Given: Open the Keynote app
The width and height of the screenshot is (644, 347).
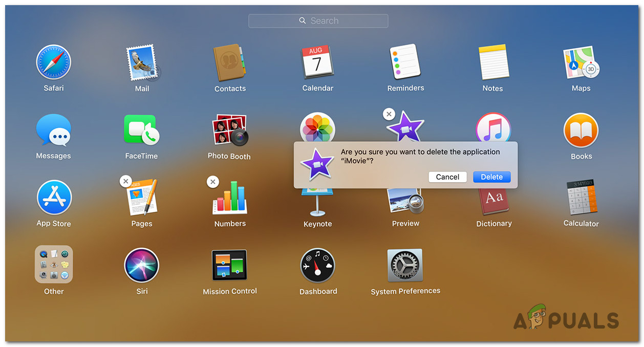Looking at the screenshot, I should [x=318, y=202].
